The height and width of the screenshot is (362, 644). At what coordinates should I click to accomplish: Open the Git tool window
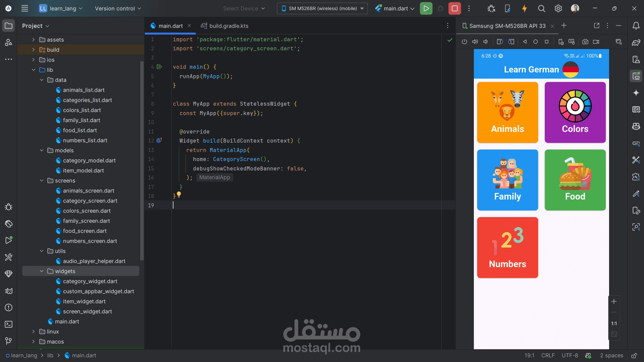point(9,341)
